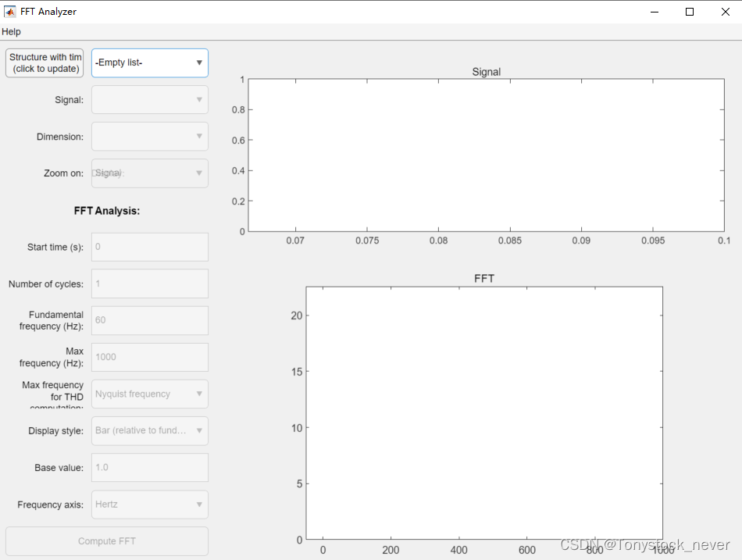
Task: Click inside the Start time field
Action: pos(149,247)
